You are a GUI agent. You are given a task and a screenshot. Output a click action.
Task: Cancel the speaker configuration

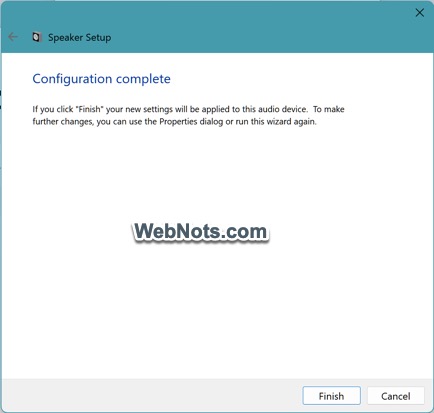[396, 396]
